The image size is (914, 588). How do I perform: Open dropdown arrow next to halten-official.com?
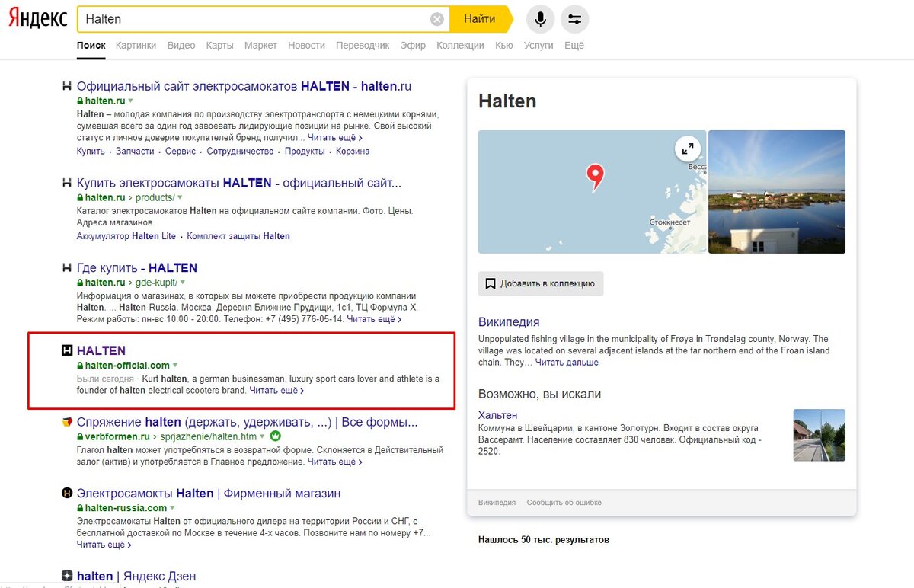175,366
